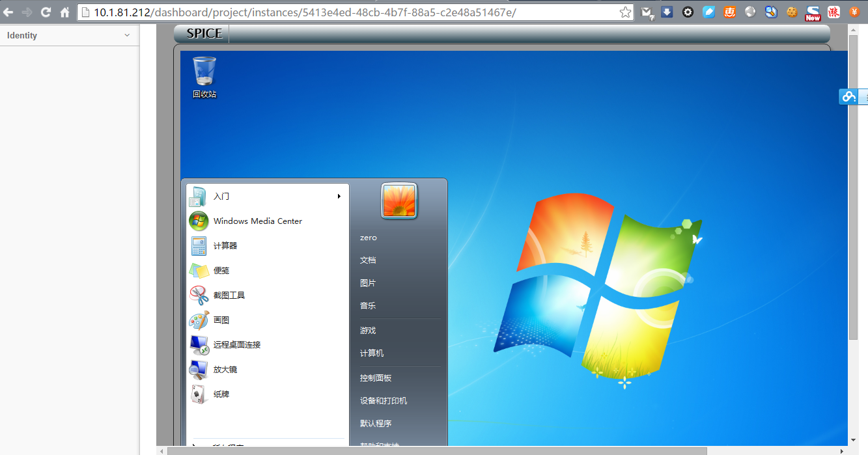Open 画图 Paint program
Screen dimensions: 868x455
pos(268,320)
